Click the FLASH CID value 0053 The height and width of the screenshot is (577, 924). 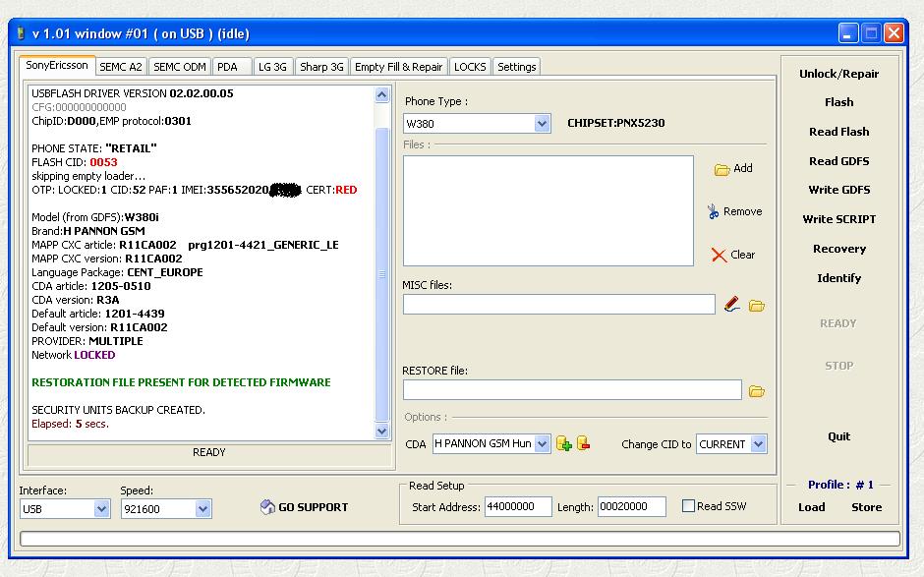(104, 162)
